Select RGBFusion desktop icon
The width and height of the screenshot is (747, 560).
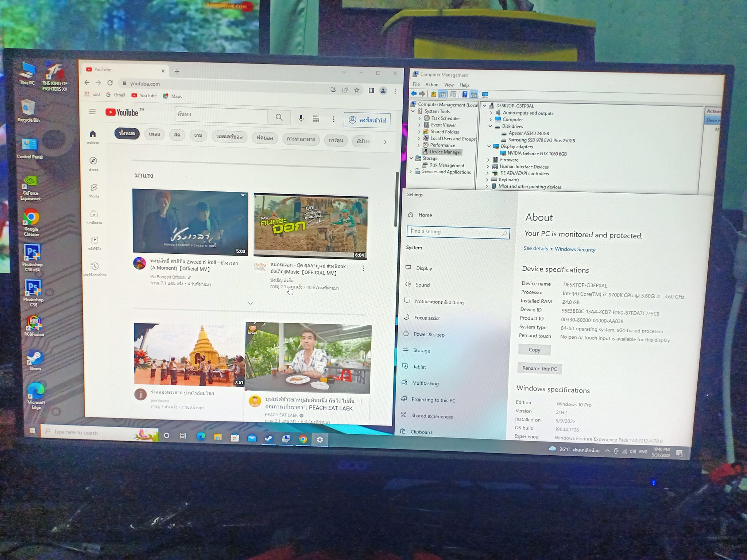click(34, 326)
